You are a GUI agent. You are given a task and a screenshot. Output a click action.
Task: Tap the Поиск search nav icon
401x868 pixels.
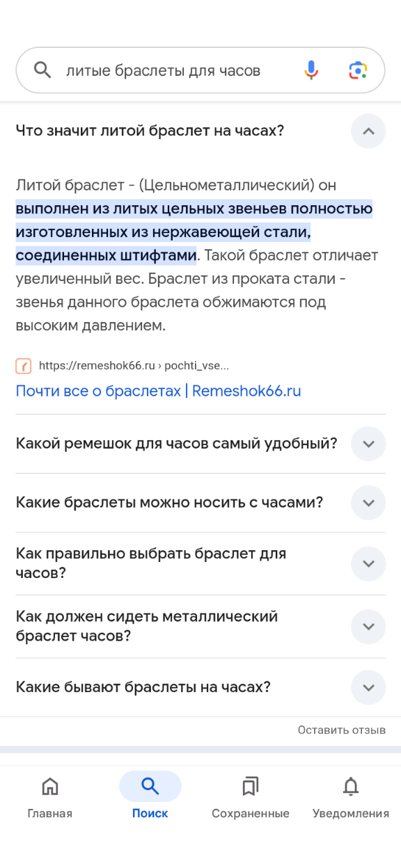[150, 787]
